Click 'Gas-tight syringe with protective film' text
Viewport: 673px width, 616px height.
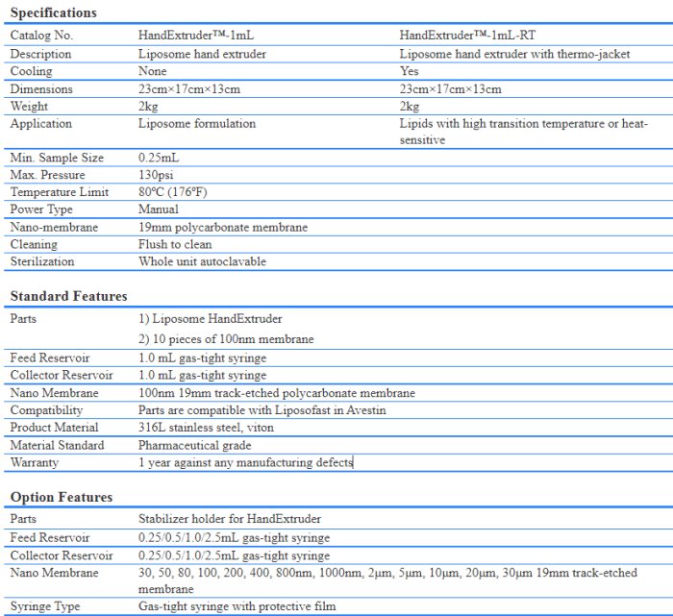point(237,606)
